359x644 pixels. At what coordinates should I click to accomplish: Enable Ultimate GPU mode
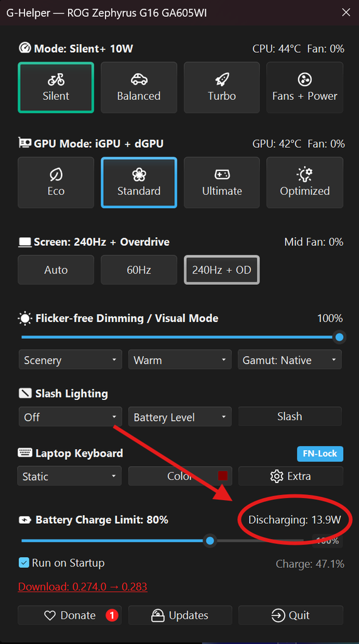coord(222,183)
